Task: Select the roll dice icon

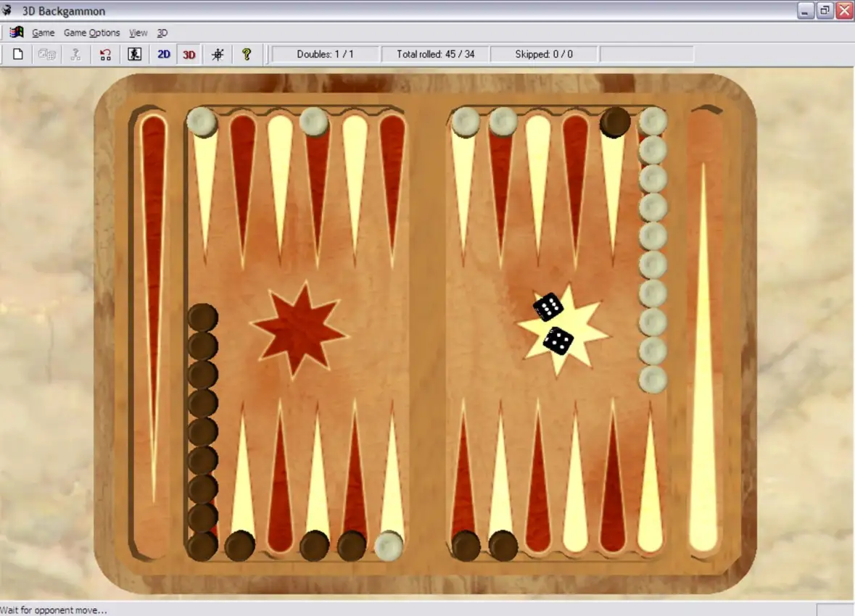Action: (x=46, y=54)
